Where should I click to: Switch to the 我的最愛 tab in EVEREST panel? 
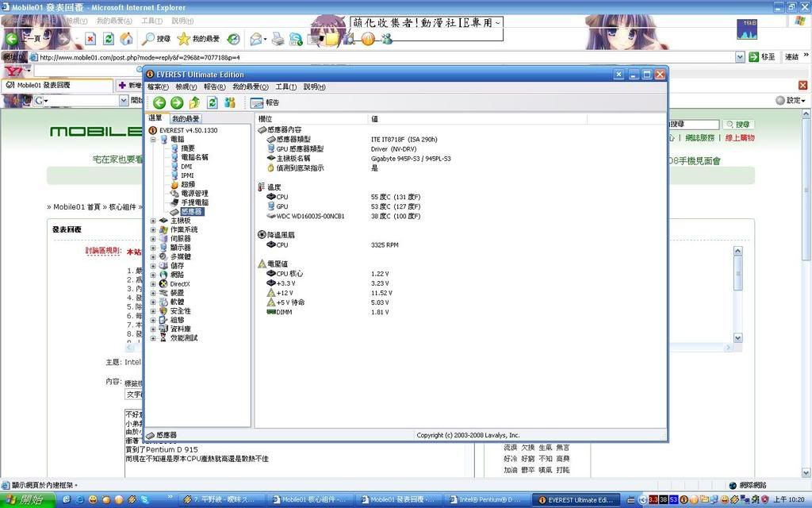pyautogui.click(x=186, y=119)
